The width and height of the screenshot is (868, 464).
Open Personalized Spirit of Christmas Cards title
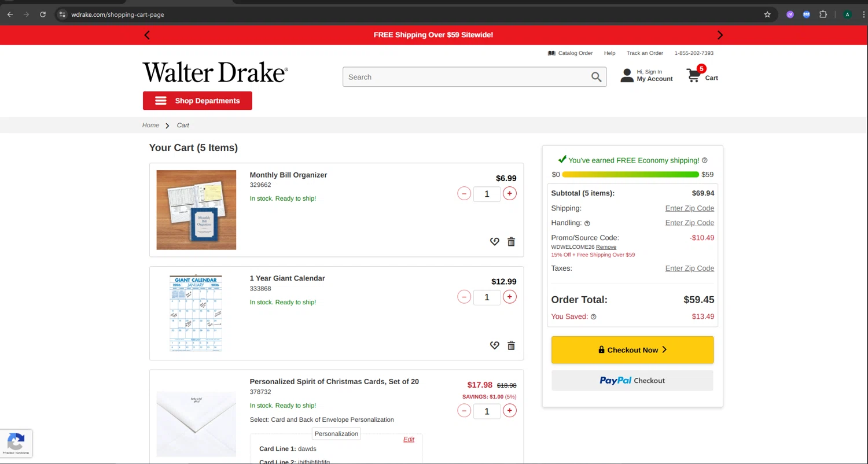pos(334,382)
